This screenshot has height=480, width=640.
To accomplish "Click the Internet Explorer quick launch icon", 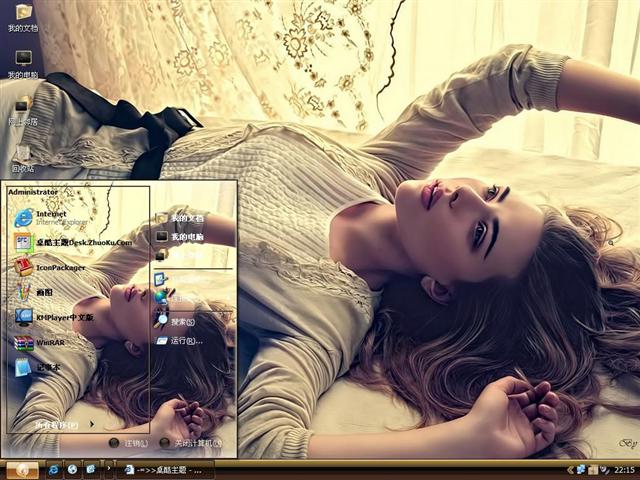I will coord(54,469).
